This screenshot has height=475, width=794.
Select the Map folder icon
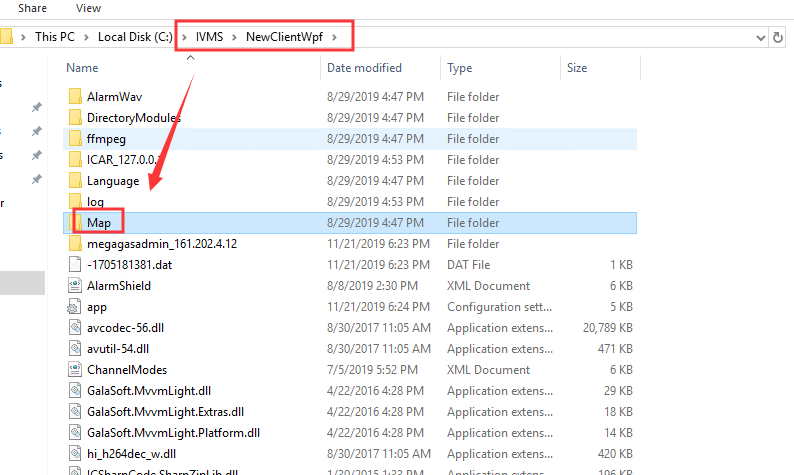[75, 223]
